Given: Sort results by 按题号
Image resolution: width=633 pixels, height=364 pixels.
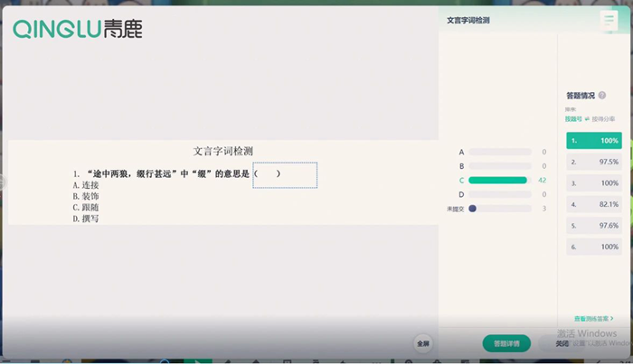Looking at the screenshot, I should [x=573, y=118].
